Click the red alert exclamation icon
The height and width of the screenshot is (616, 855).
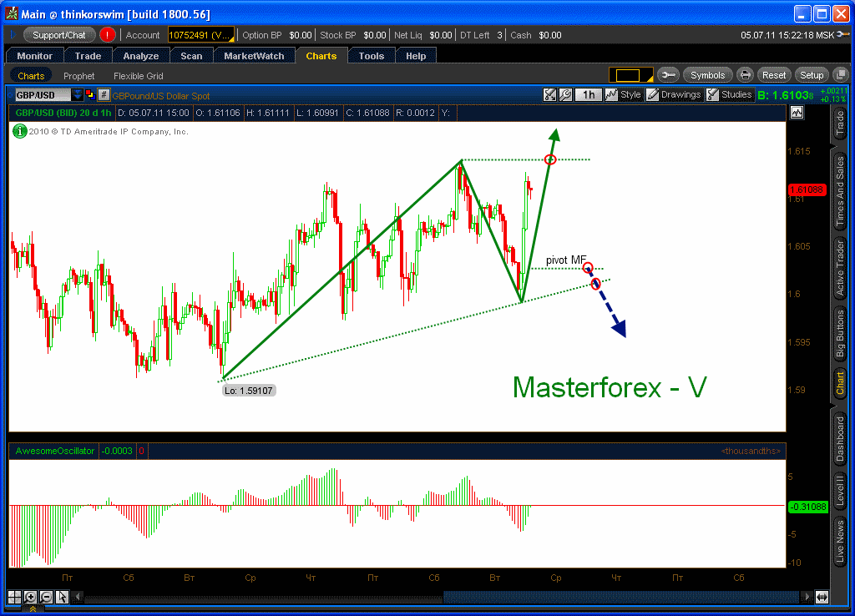pos(108,35)
